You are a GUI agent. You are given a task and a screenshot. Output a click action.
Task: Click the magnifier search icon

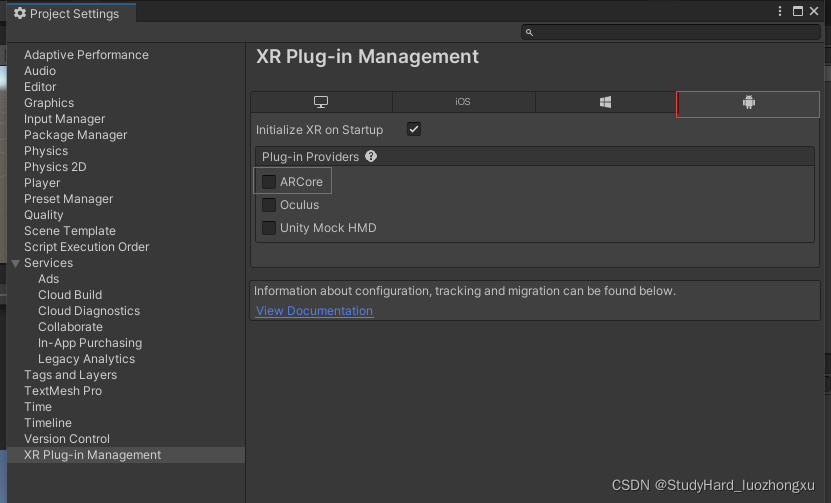(529, 32)
